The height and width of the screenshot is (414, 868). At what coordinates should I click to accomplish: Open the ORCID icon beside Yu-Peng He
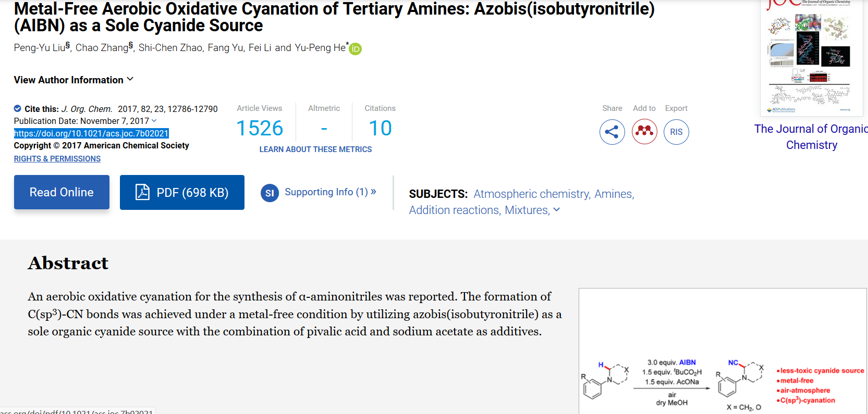coord(355,49)
